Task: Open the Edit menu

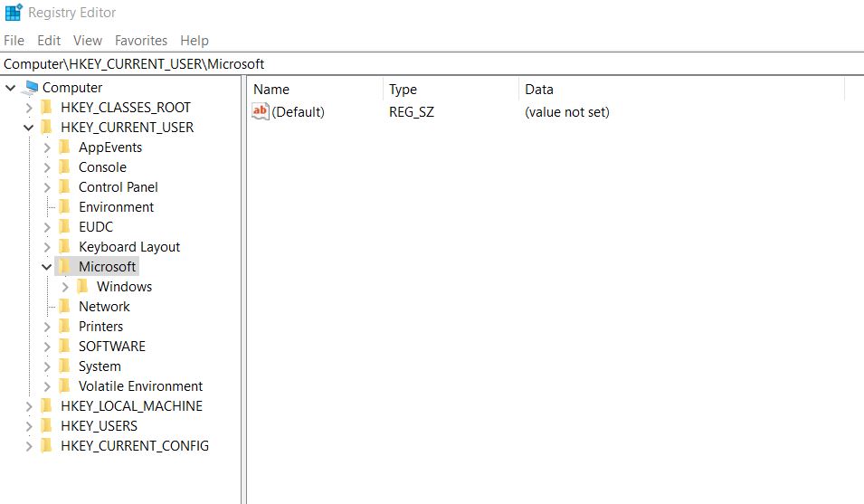Action: [x=49, y=40]
